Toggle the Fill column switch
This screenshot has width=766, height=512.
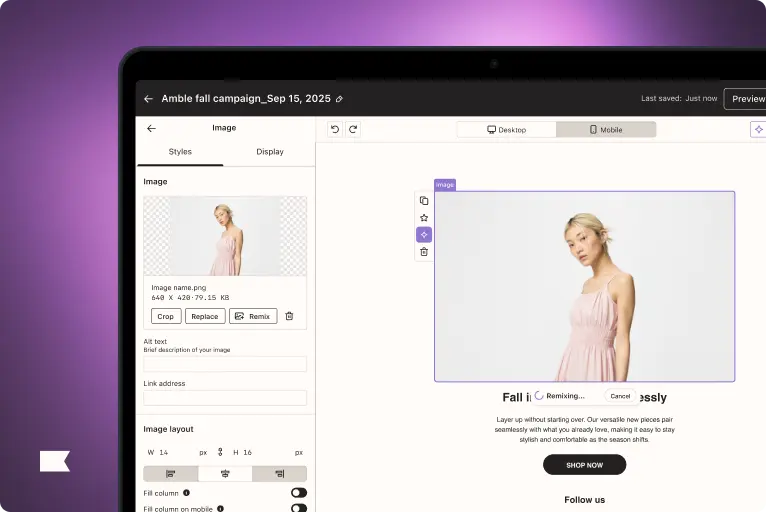(299, 492)
